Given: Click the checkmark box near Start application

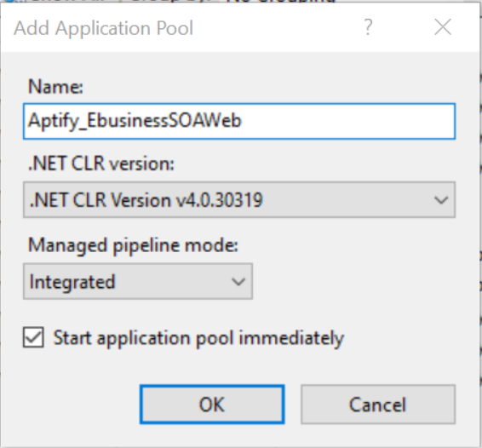Looking at the screenshot, I should (x=33, y=337).
